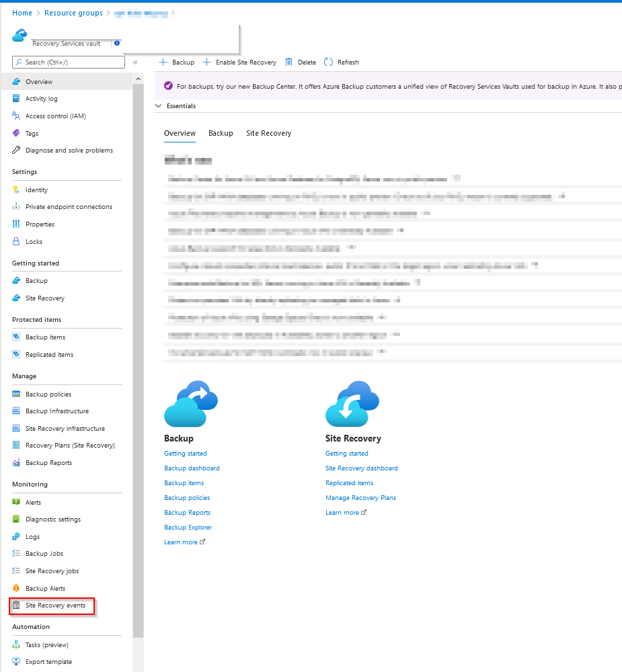Click the Logs icon
The width and height of the screenshot is (622, 672).
[x=16, y=536]
